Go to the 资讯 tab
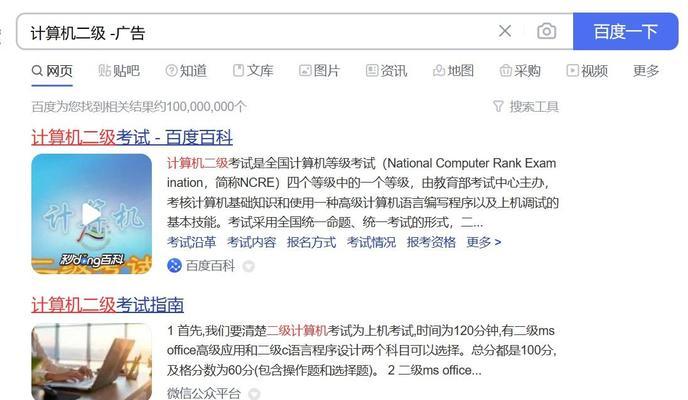688x400 pixels. [387, 71]
